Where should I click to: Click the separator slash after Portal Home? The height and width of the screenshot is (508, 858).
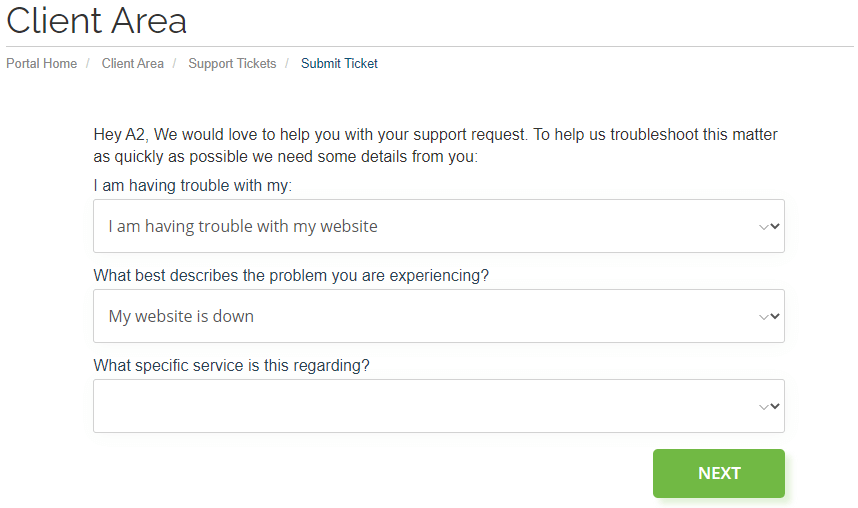pos(89,63)
